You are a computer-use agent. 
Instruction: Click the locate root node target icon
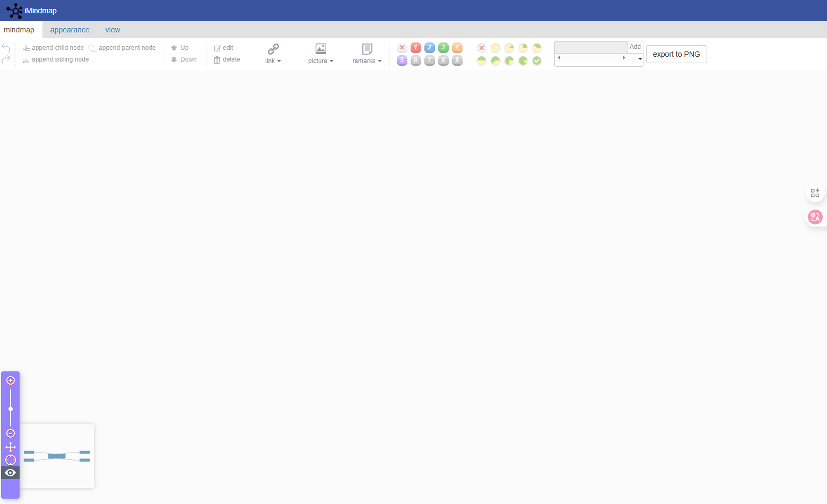[x=11, y=460]
